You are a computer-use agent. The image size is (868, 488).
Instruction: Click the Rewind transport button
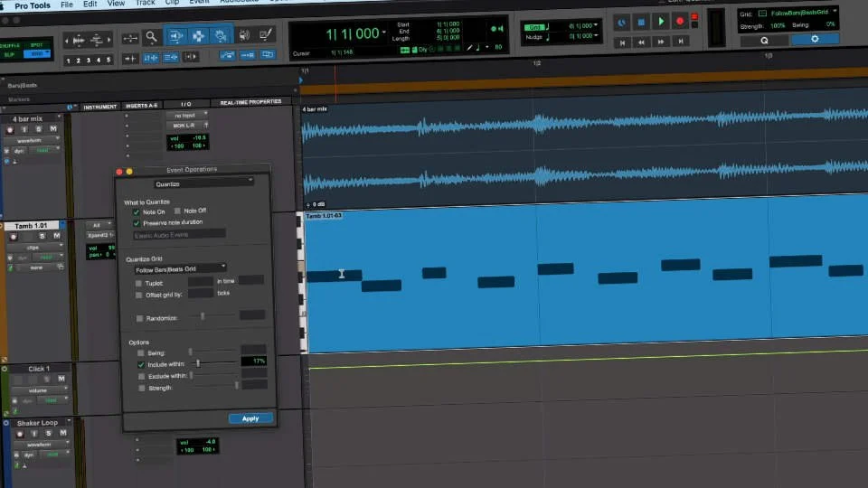tap(641, 42)
